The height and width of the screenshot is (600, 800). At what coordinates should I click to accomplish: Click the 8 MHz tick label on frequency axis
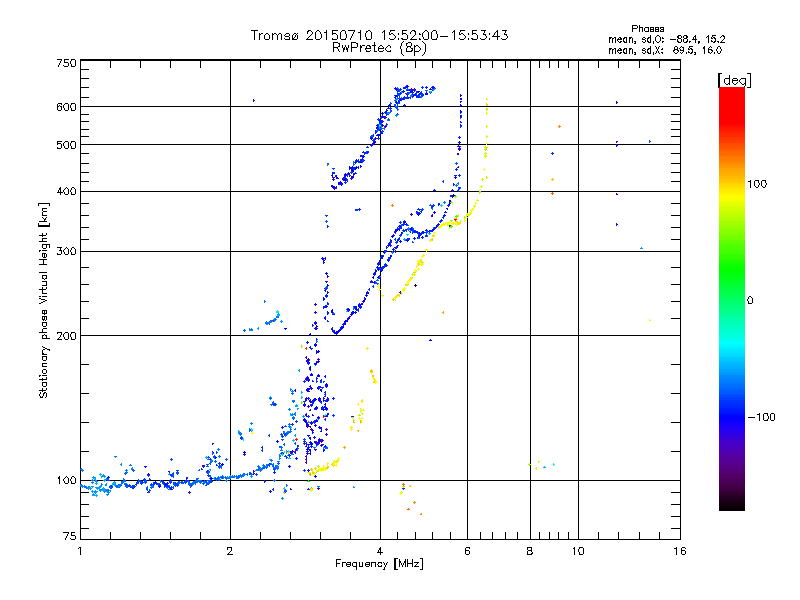point(530,551)
